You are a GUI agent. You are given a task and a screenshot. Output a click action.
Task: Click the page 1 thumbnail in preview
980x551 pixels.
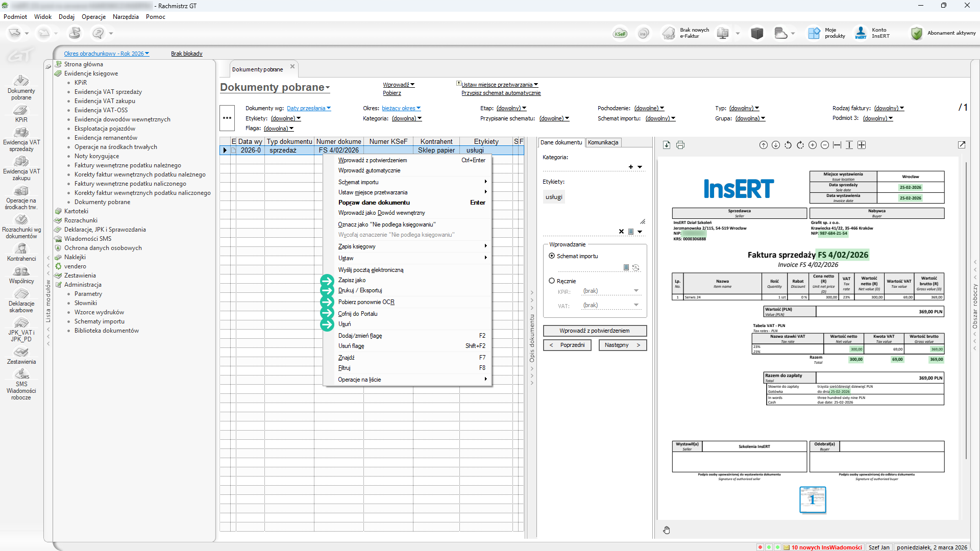[x=812, y=499]
